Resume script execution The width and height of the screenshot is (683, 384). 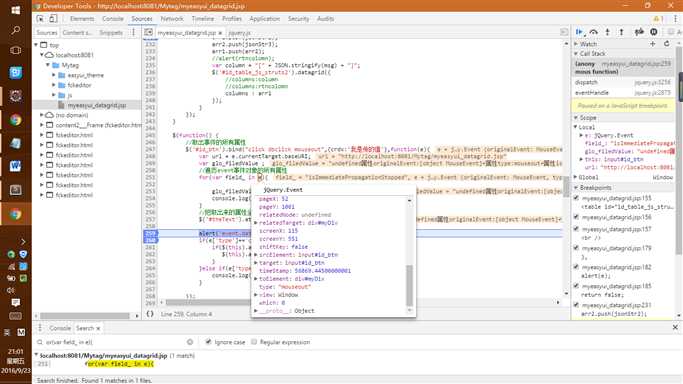click(x=579, y=32)
